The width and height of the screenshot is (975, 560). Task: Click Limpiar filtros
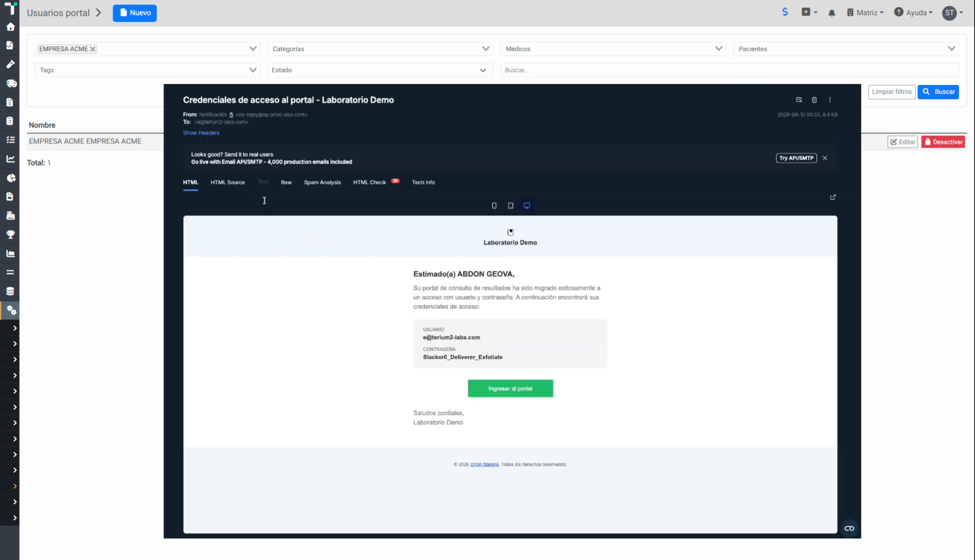tap(892, 92)
